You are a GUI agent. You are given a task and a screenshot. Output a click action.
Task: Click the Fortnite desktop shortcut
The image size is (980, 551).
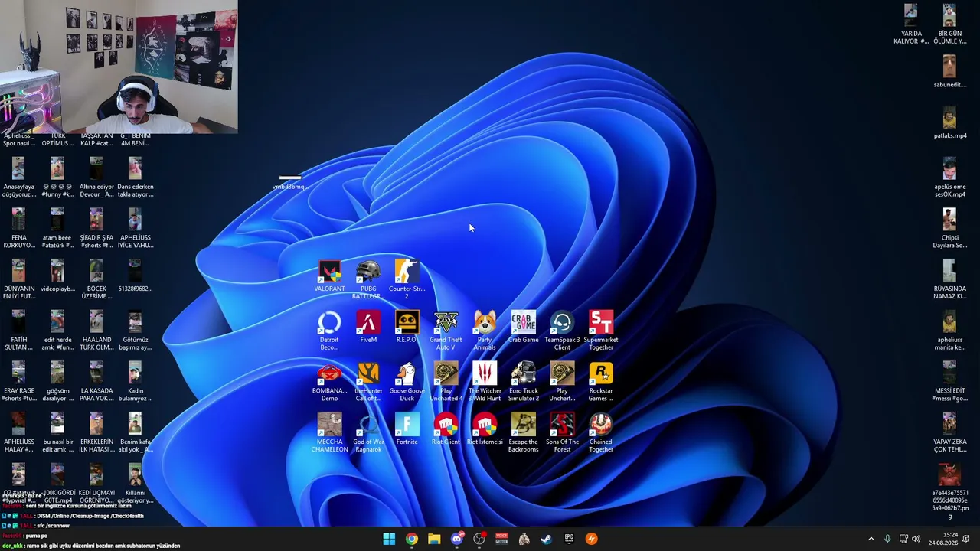click(x=407, y=429)
